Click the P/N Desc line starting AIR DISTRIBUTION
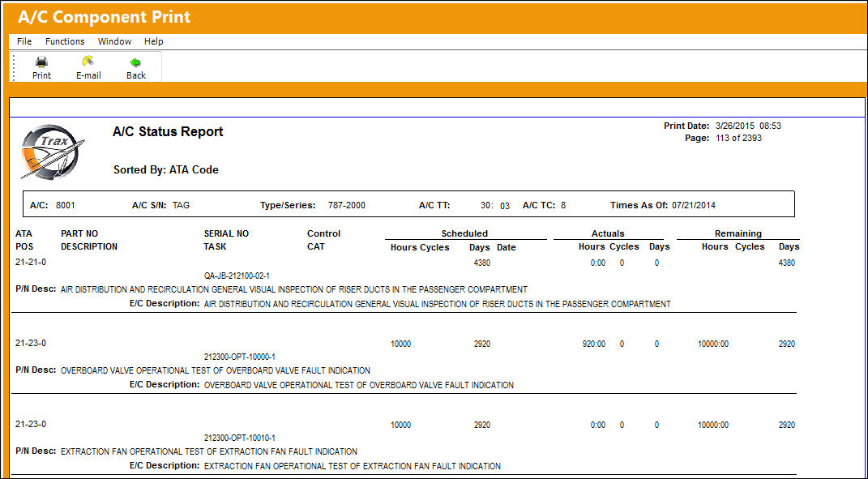 pos(293,289)
